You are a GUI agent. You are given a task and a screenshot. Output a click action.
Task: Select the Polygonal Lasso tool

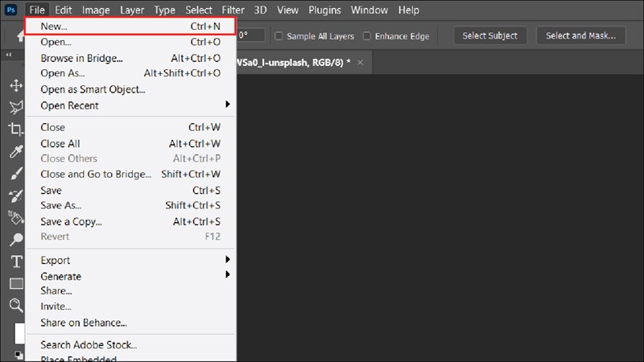click(16, 108)
